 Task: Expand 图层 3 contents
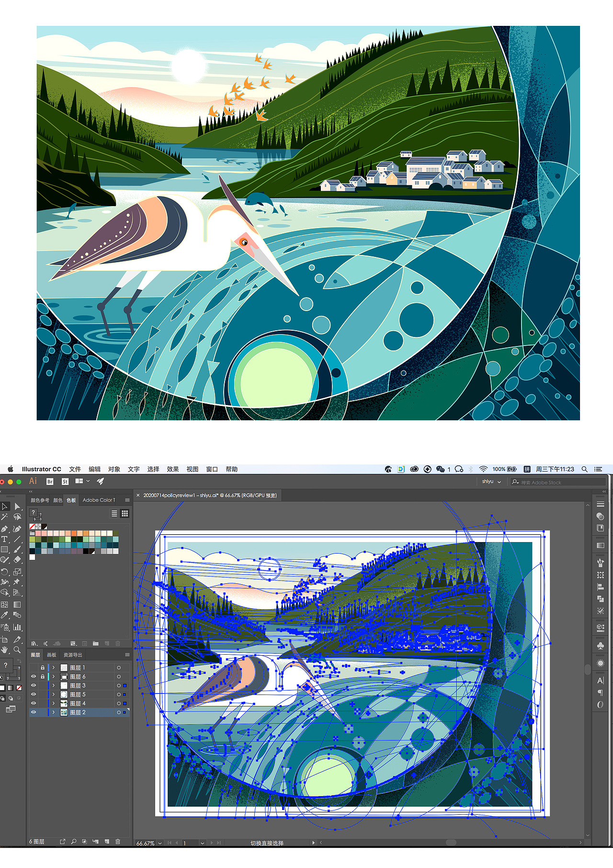coord(54,685)
